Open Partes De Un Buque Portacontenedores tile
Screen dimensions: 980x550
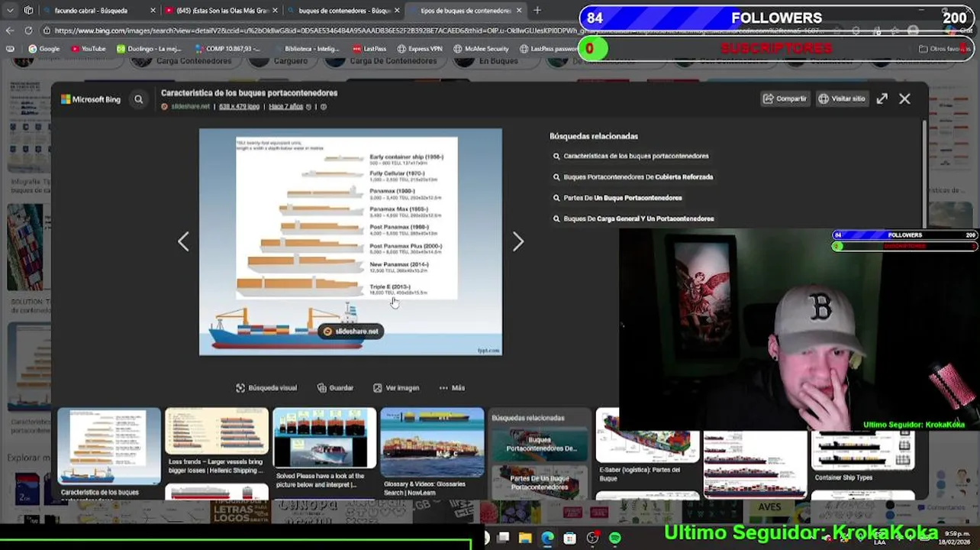point(540,482)
